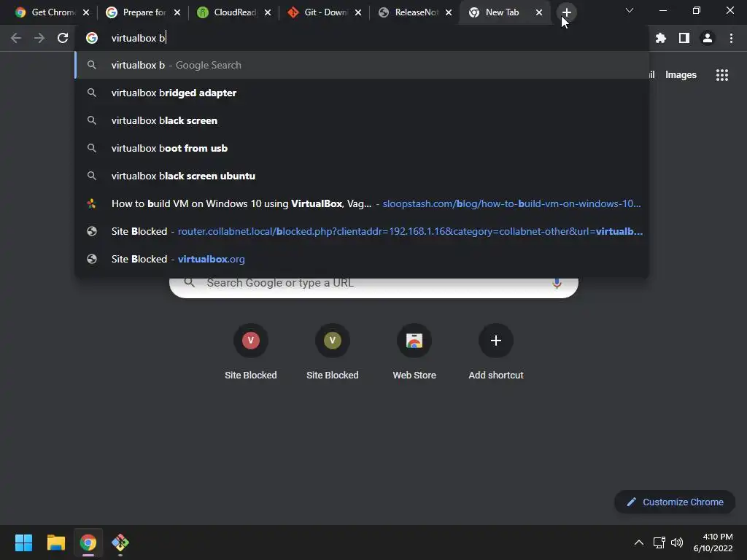Open the Chrome profile avatar
This screenshot has width=747, height=560.
(x=708, y=38)
